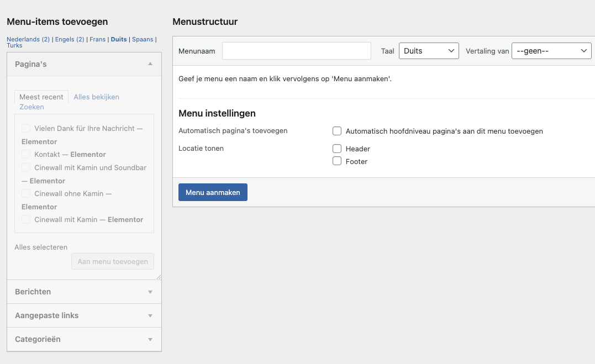Click the Menunaam text field
595x364 pixels.
click(x=296, y=51)
